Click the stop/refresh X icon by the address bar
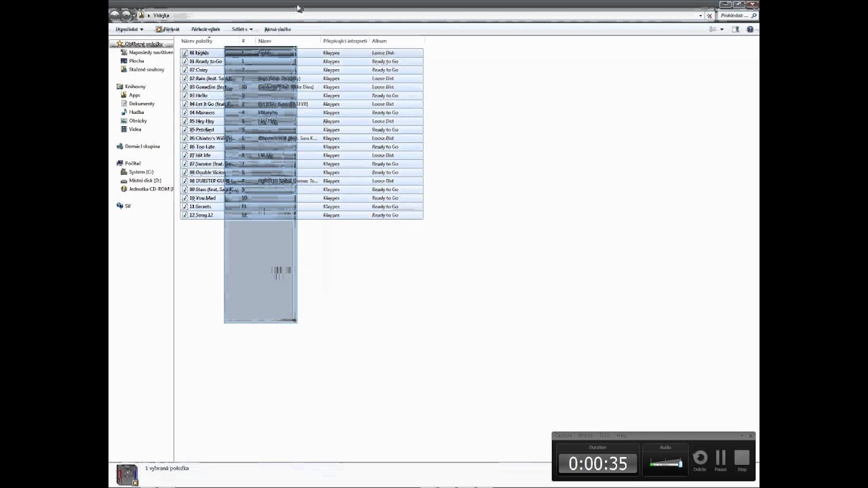 (x=710, y=15)
